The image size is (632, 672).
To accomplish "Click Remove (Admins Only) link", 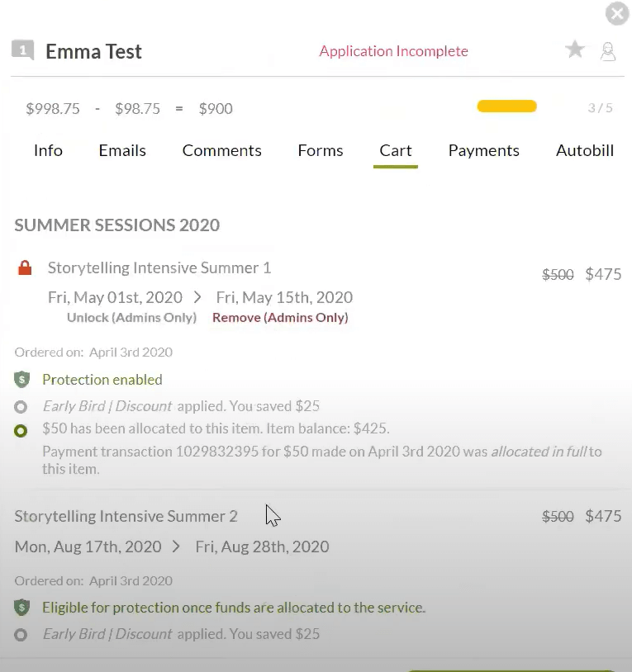I will click(280, 318).
